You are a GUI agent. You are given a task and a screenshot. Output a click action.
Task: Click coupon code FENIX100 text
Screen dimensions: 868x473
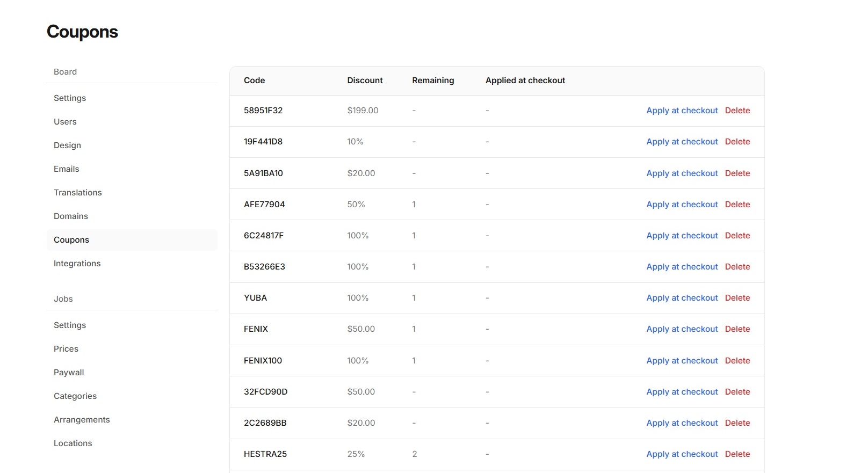[x=263, y=361]
